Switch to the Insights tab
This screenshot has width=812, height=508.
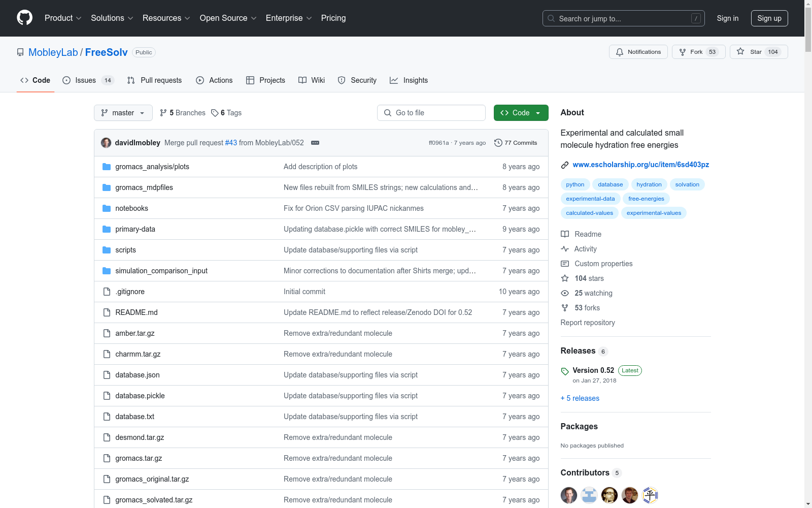409,80
